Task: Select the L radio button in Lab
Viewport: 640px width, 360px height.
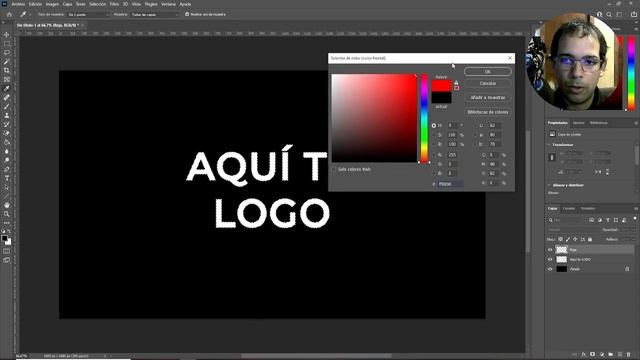Action: click(x=476, y=126)
